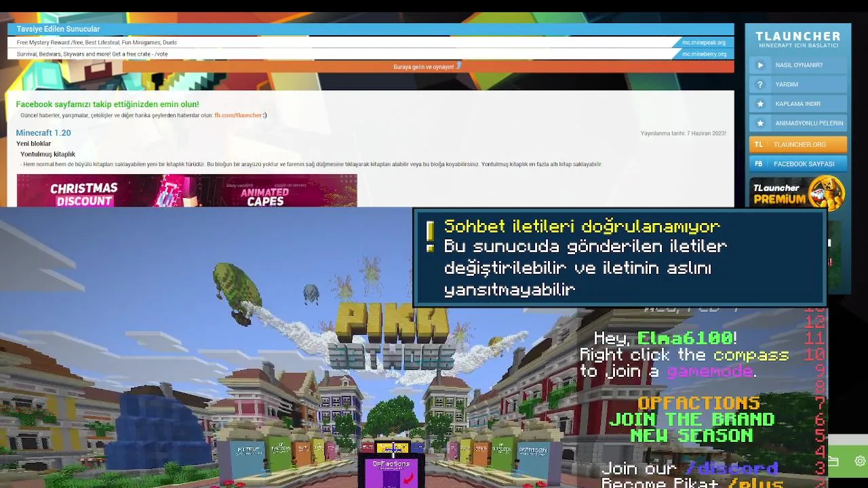Click the Animated Capes banner
The height and width of the screenshot is (488, 868).
point(264,195)
